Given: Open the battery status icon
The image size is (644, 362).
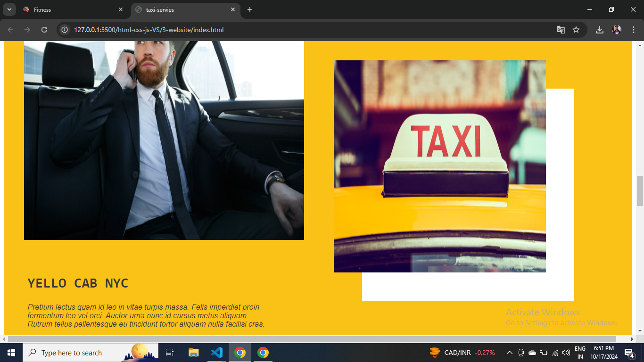Looking at the screenshot, I should pos(544,353).
